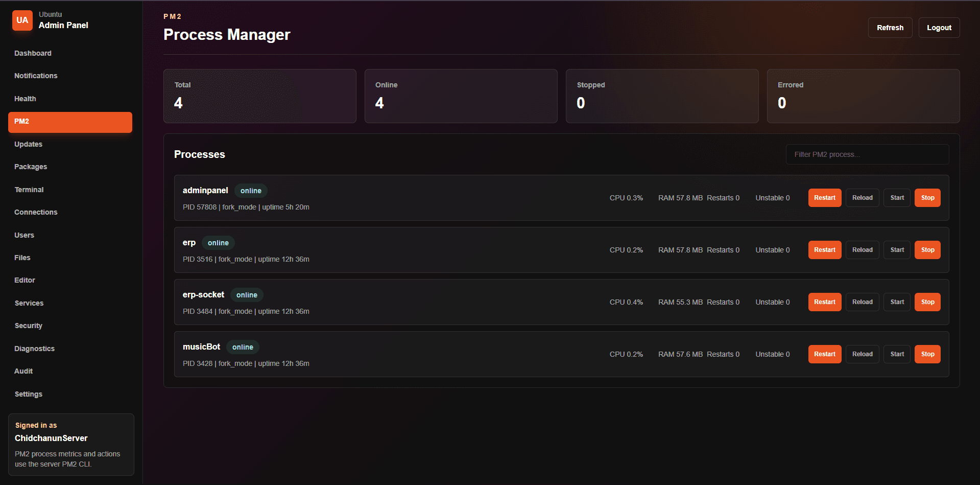
Task: Start the erp-socket process
Action: pos(897,302)
